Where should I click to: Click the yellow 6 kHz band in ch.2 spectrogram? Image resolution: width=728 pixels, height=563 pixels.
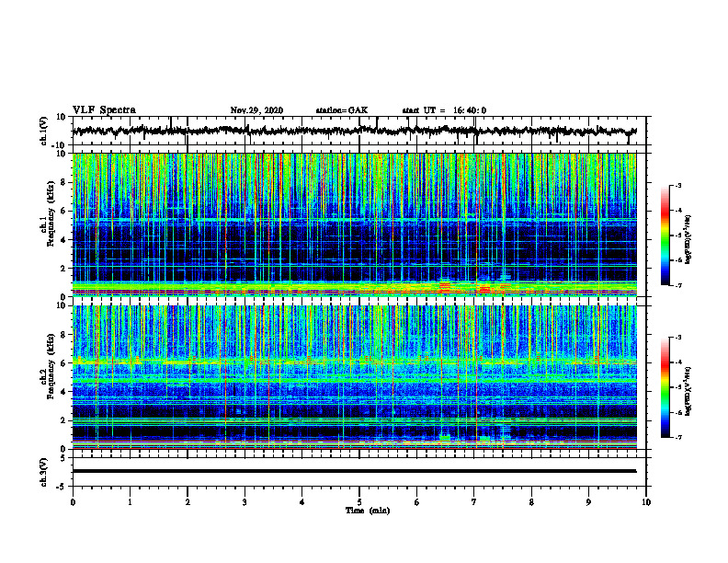coord(354,362)
